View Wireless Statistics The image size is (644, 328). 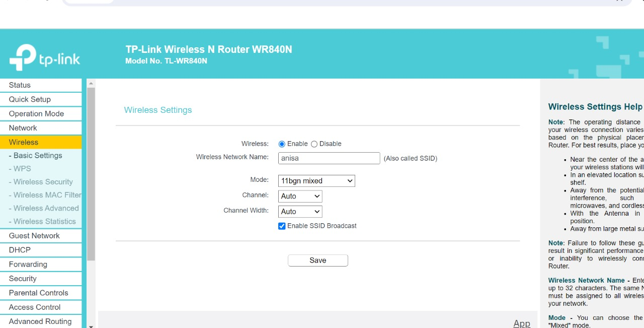point(42,221)
